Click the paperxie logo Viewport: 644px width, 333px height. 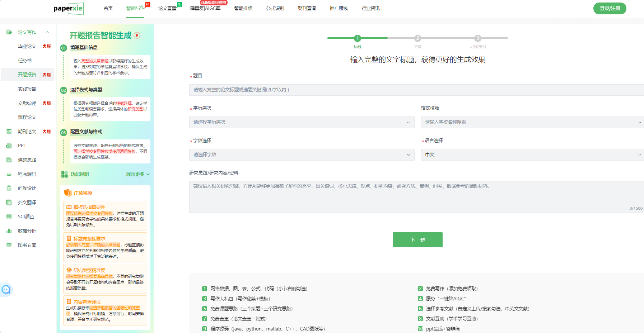[68, 8]
